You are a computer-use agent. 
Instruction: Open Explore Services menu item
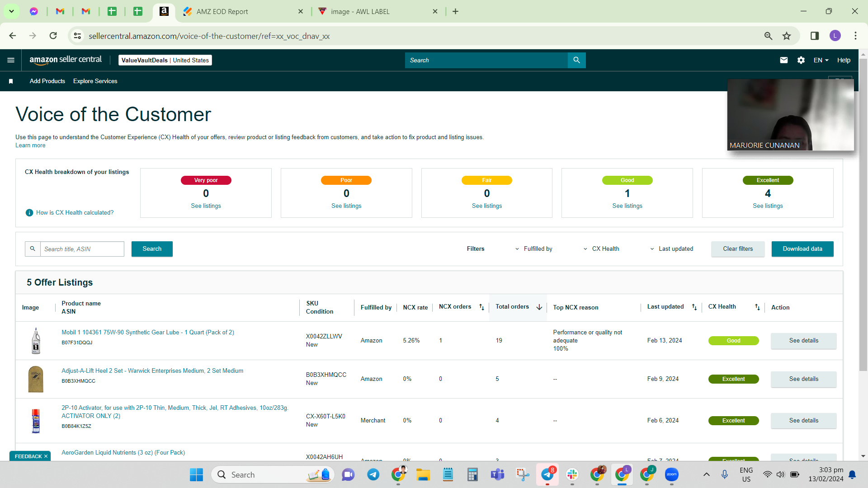coord(95,81)
